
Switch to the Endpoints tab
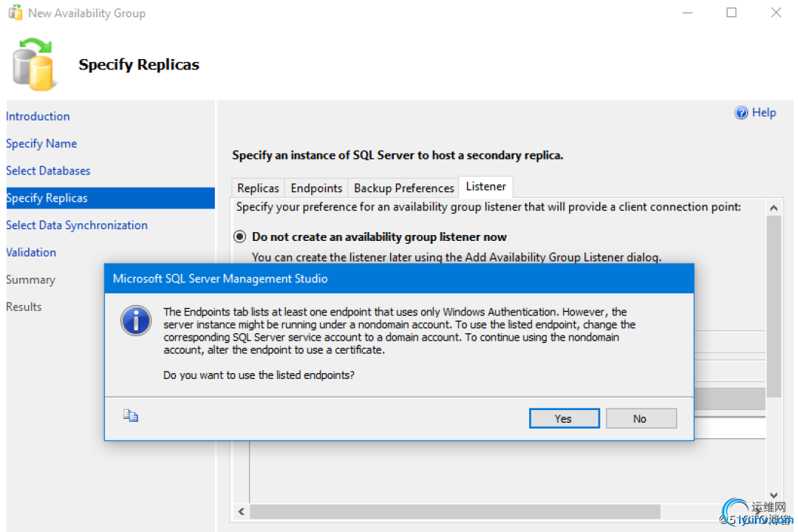tap(316, 188)
